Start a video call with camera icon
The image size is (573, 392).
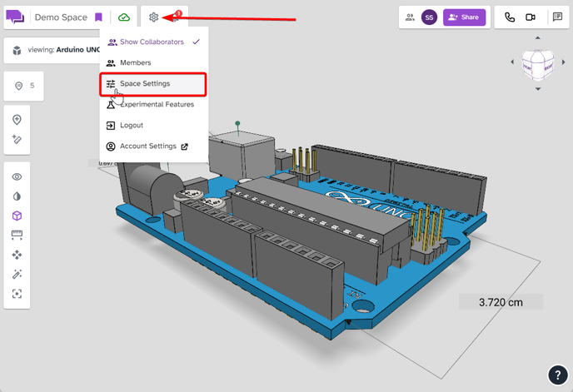(531, 17)
